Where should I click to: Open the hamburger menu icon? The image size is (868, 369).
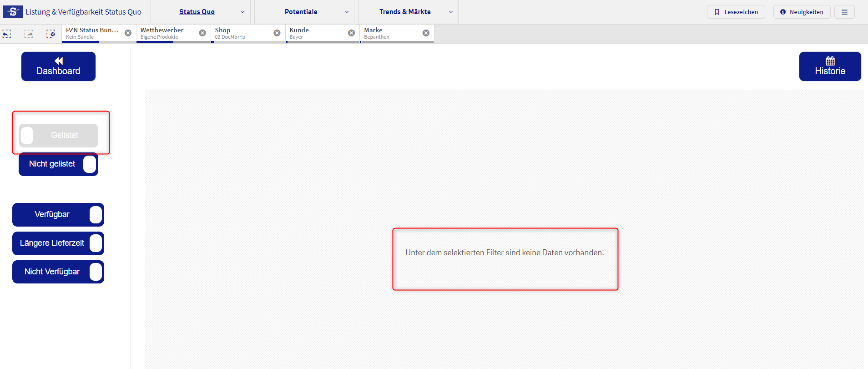pos(844,12)
